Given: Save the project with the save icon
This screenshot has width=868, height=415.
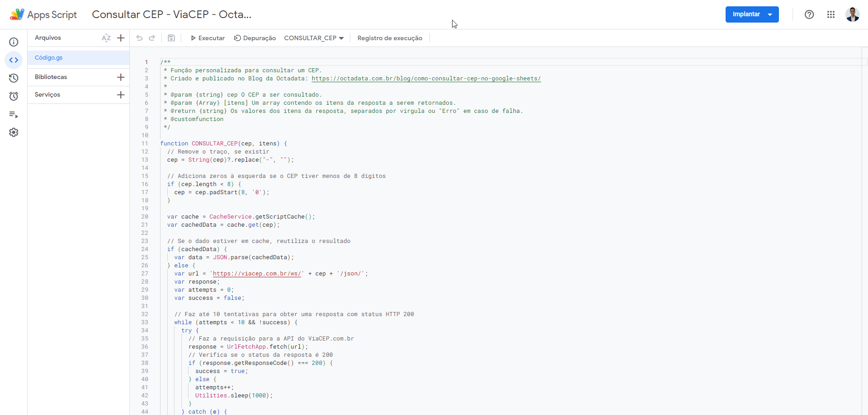Looking at the screenshot, I should coord(171,38).
